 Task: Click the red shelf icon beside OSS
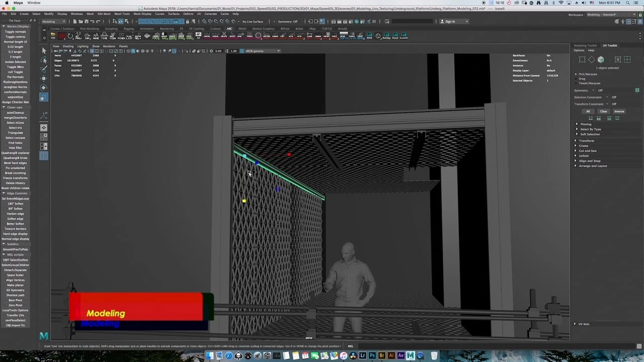click(x=61, y=36)
